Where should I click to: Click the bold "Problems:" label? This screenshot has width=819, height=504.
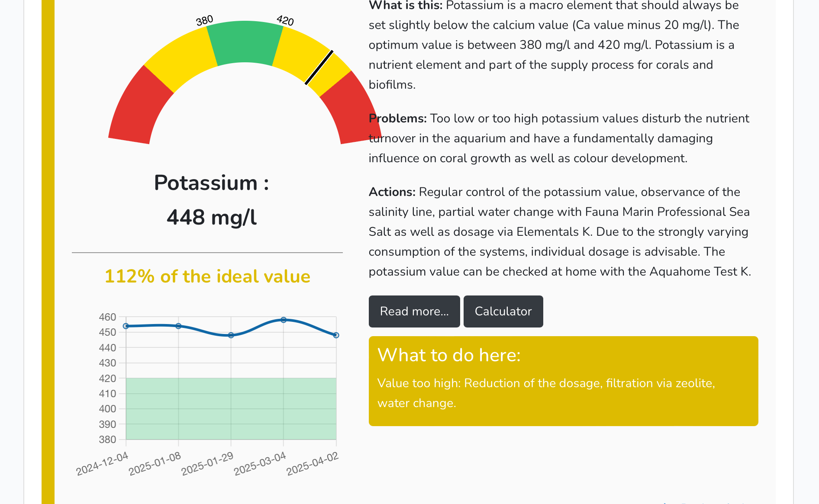pyautogui.click(x=397, y=119)
